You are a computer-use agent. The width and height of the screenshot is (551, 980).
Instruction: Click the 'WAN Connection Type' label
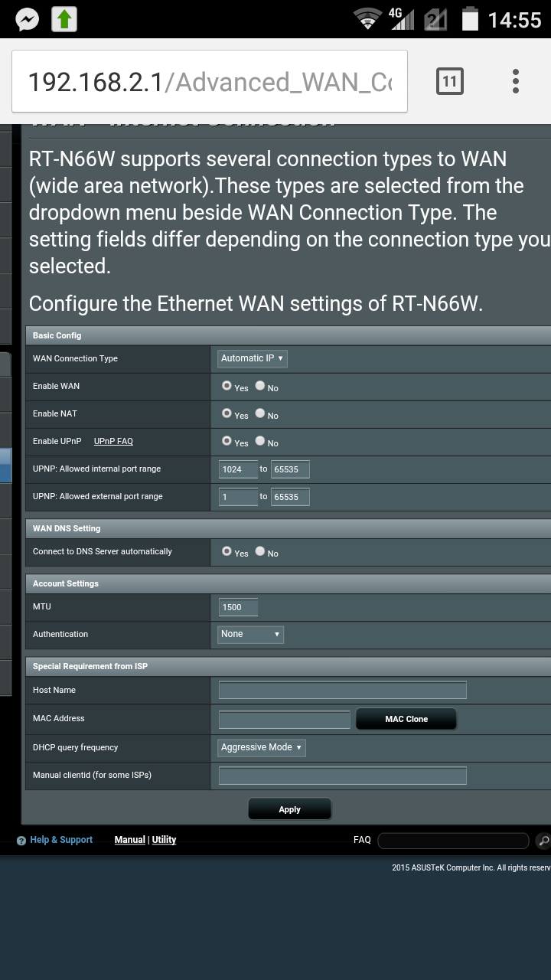(75, 358)
